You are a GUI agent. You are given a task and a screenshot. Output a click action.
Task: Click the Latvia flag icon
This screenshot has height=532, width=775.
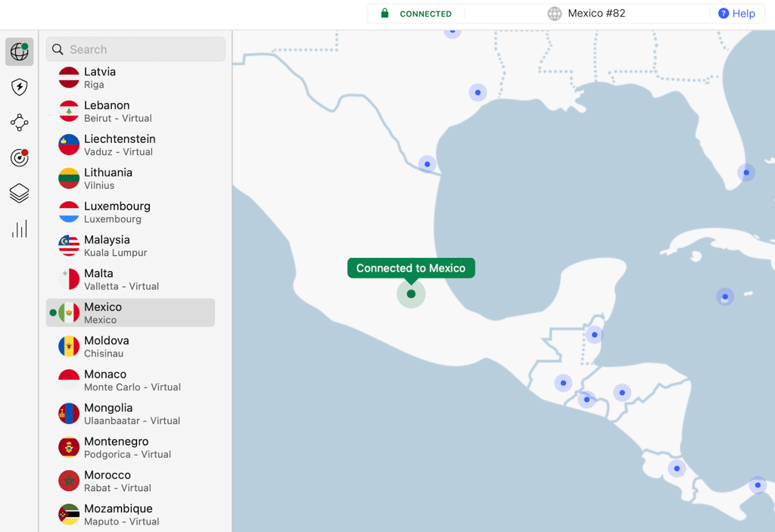tap(69, 78)
